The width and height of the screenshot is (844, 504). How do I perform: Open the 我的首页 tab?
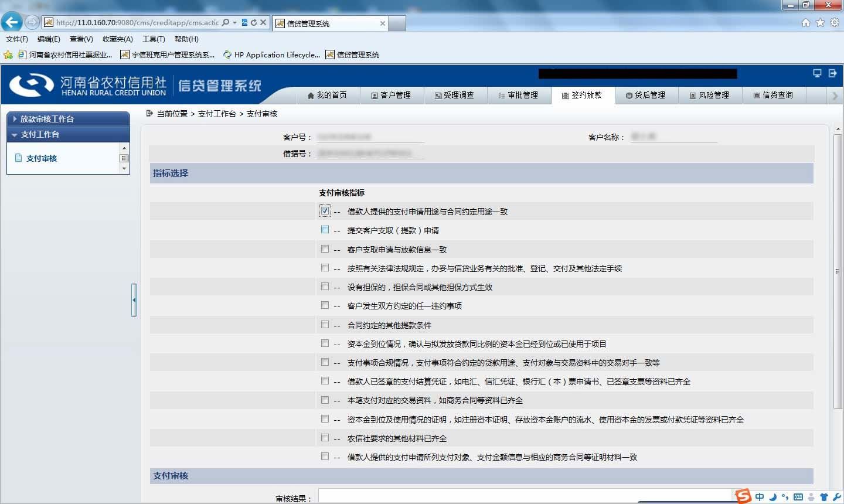327,95
